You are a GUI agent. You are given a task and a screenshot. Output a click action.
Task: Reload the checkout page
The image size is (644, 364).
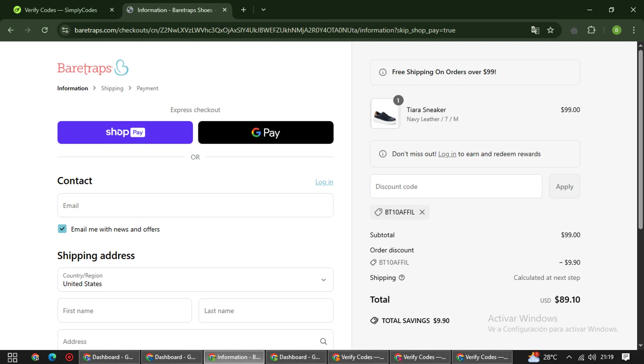coord(45,30)
